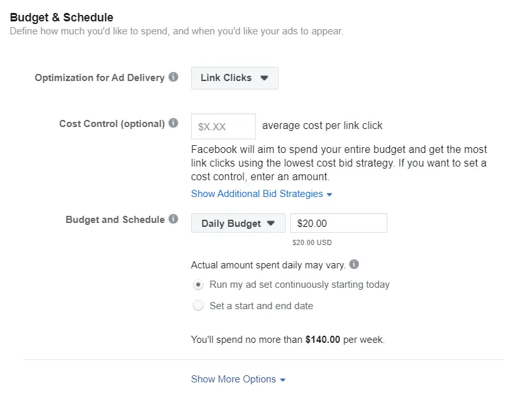Click the bold $140.00 weekly amount
The width and height of the screenshot is (526, 420).
point(323,339)
